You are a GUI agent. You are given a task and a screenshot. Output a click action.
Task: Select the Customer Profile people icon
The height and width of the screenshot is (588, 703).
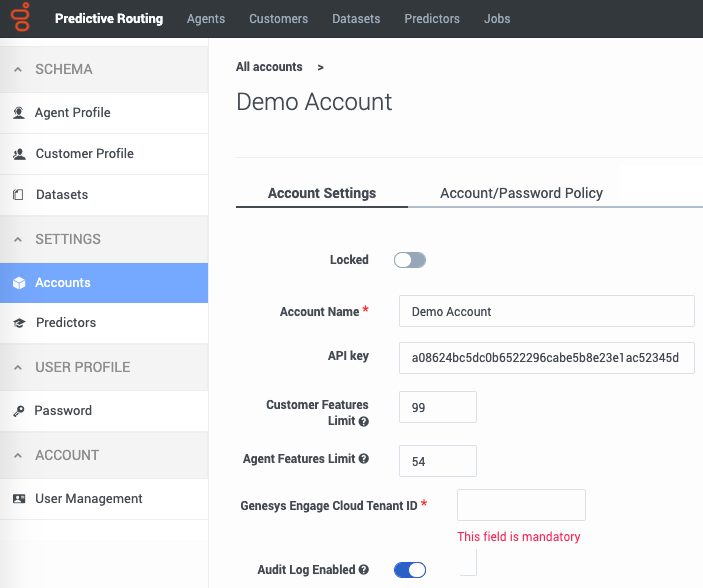pos(19,154)
